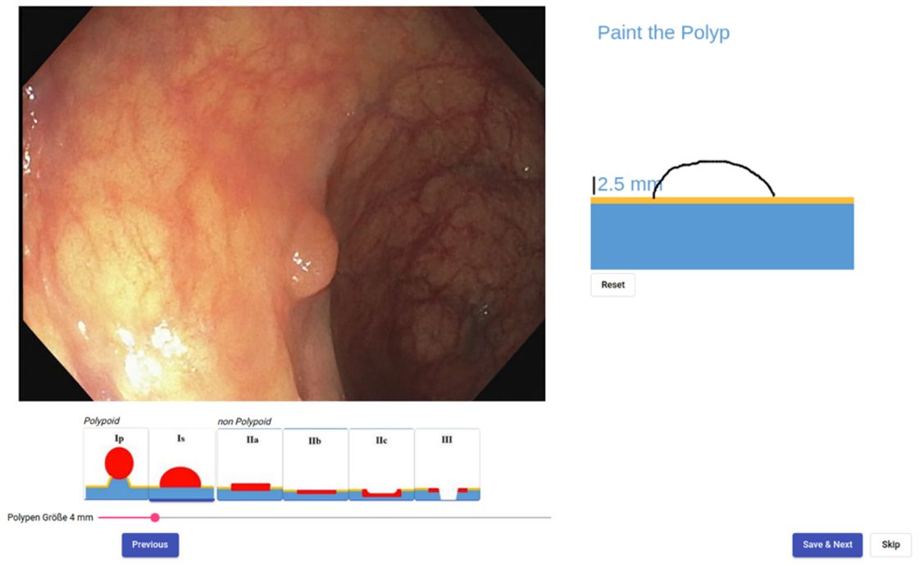Choose the Is sessile polyp icon
924x569 pixels.
click(181, 464)
